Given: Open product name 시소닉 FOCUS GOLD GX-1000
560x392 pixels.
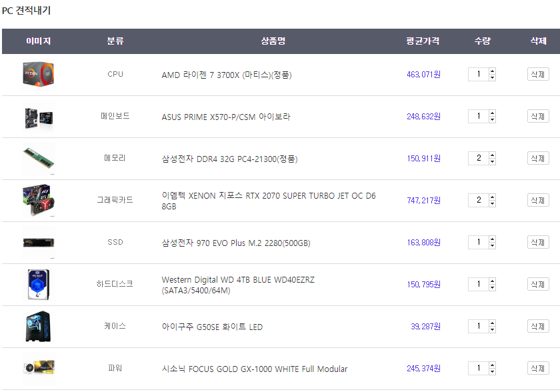Looking at the screenshot, I should click(x=254, y=369).
